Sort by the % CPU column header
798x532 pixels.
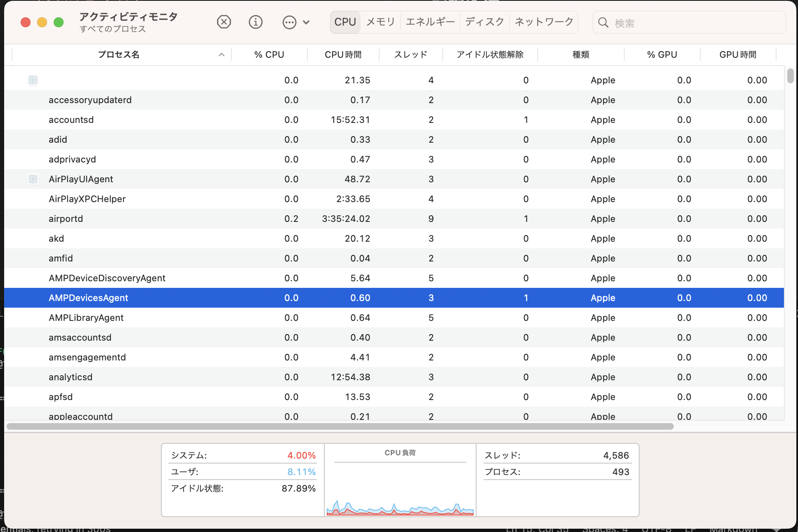coord(269,54)
